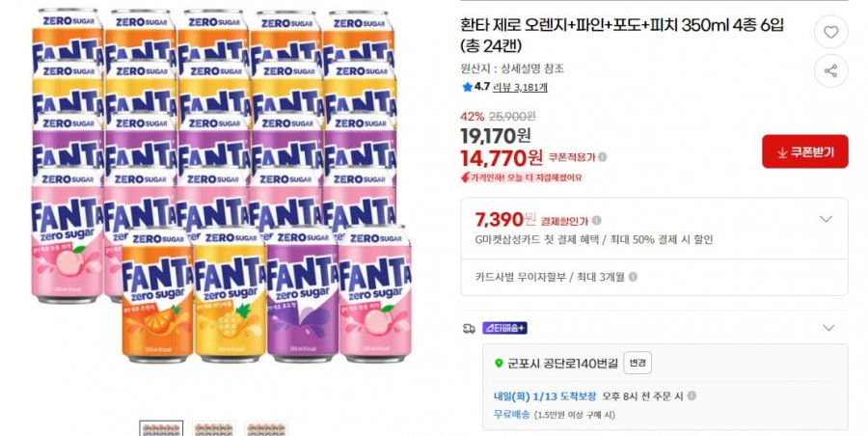Click the 스타배송 purple badge
Screen dimensions: 868x436
[x=504, y=328]
